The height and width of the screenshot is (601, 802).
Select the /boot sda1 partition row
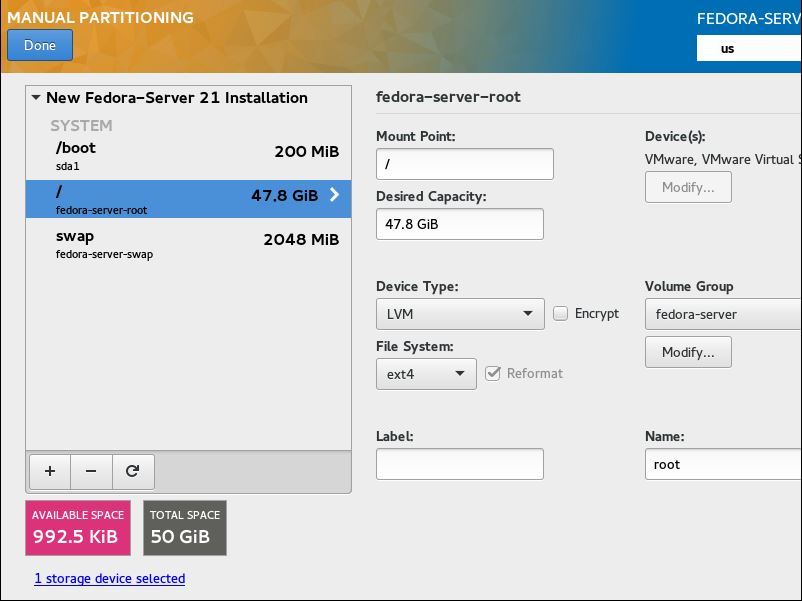(x=188, y=157)
